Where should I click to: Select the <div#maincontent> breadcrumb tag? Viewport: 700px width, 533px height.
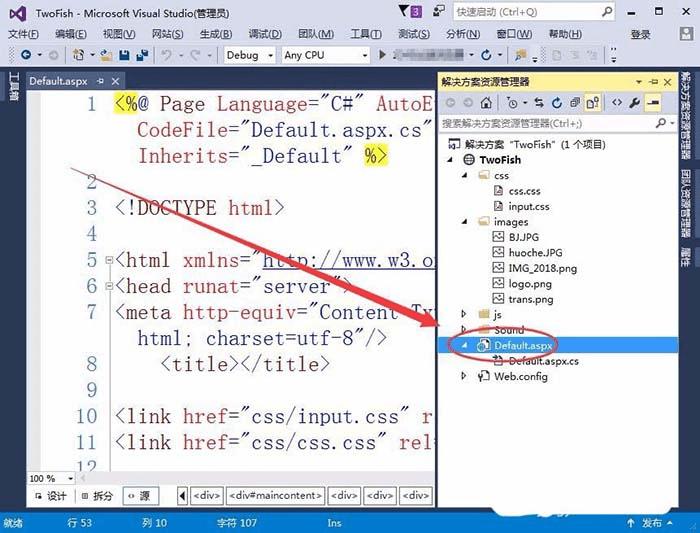pyautogui.click(x=275, y=496)
